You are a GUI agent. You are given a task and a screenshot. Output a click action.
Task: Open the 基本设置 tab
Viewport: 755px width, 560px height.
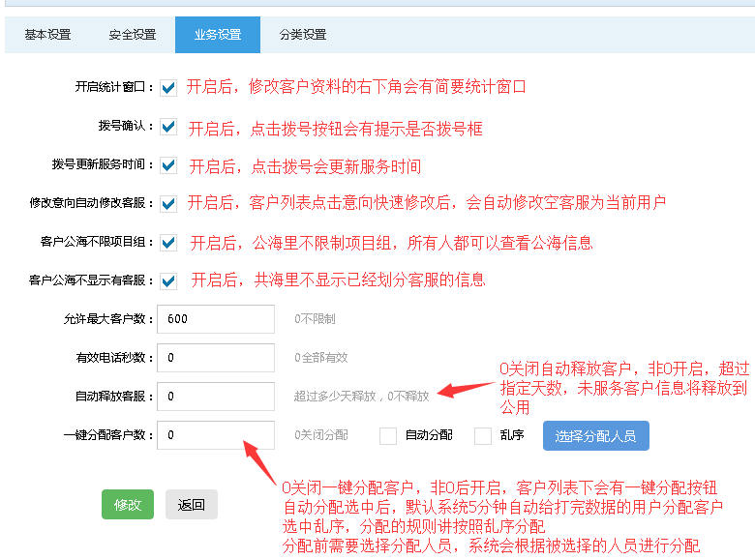(47, 35)
